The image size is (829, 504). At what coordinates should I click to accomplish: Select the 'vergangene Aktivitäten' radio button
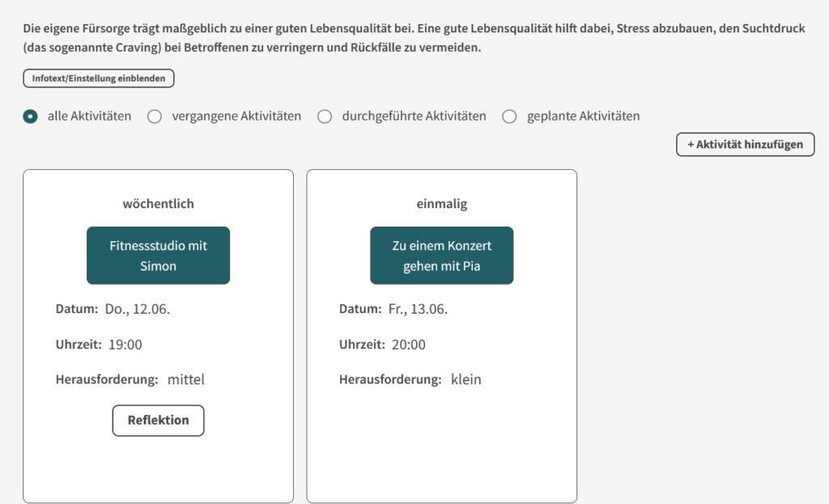coord(155,116)
